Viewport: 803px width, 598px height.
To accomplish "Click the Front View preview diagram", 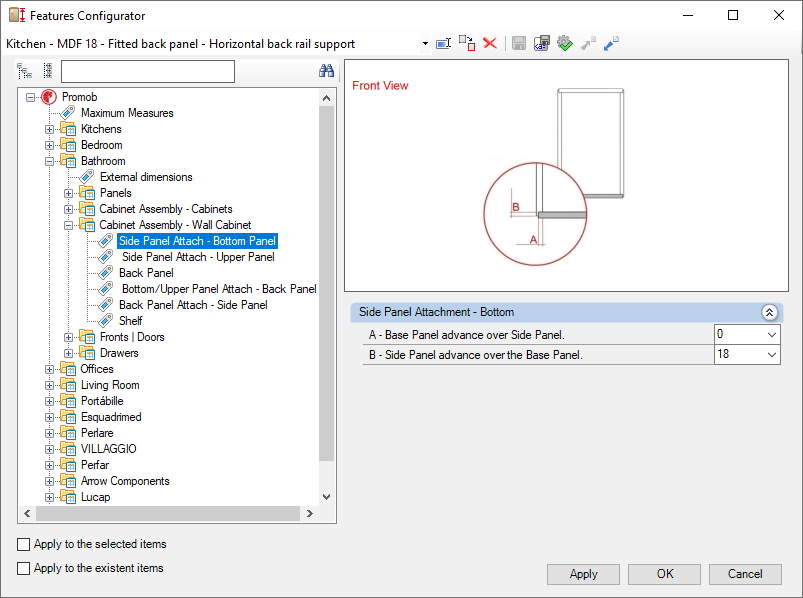I will click(566, 176).
